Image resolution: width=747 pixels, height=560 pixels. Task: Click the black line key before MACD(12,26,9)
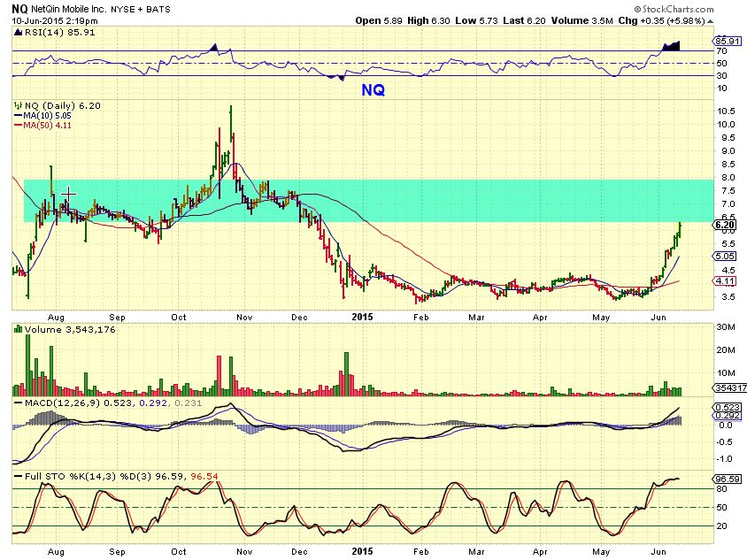pos(19,403)
